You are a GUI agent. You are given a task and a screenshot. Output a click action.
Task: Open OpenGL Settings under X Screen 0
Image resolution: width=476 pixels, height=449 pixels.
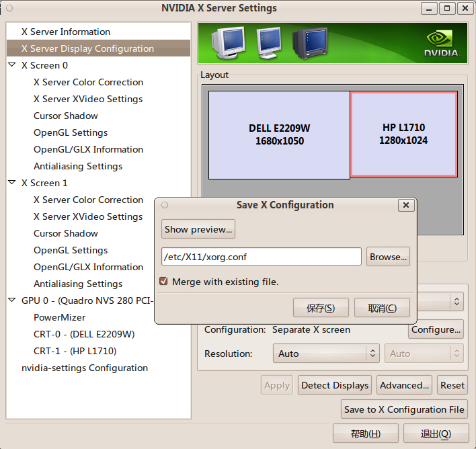coord(71,132)
